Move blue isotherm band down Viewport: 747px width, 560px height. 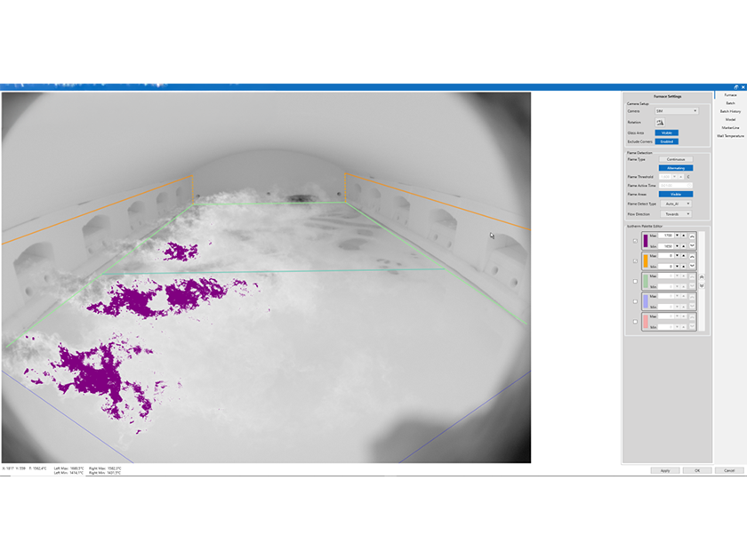tap(692, 306)
